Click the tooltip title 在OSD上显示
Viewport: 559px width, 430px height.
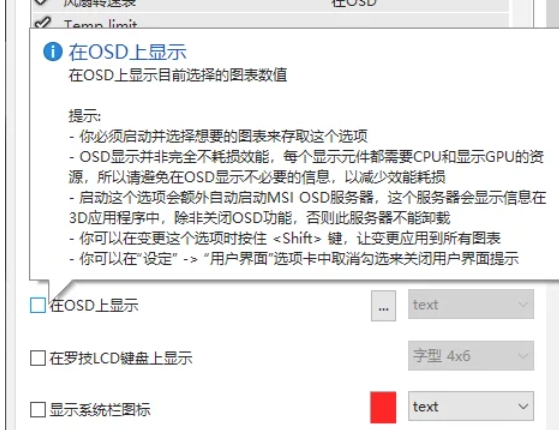click(127, 52)
